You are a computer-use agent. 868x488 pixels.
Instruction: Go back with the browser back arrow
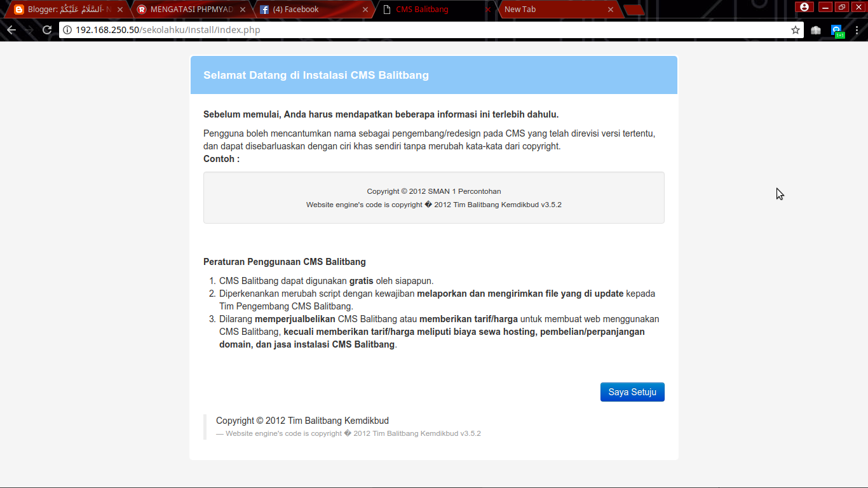[x=11, y=30]
